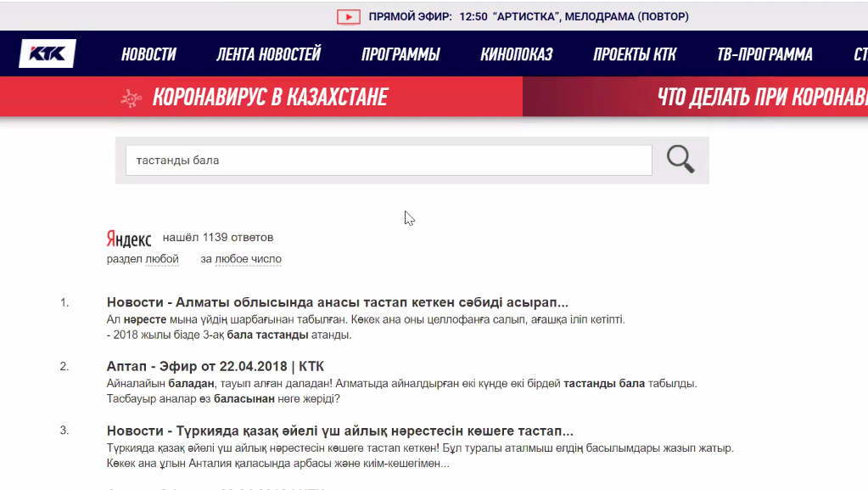Open the ТВ-программа page
Image resolution: width=868 pixels, height=490 pixels.
click(764, 54)
